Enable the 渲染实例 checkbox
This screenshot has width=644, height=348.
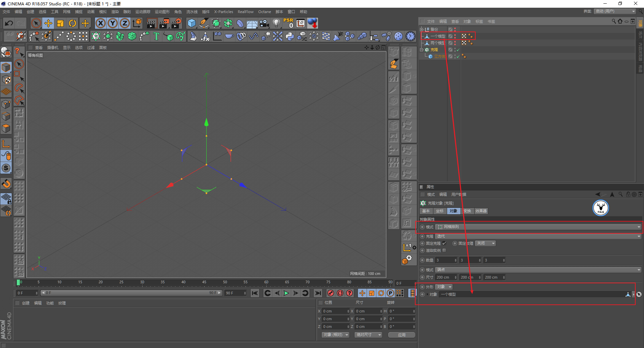pyautogui.click(x=444, y=250)
